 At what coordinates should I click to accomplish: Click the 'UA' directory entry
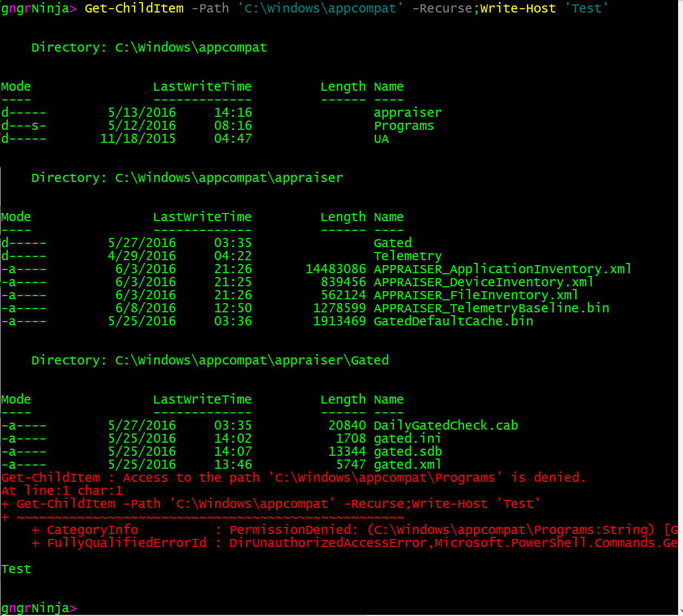click(381, 139)
